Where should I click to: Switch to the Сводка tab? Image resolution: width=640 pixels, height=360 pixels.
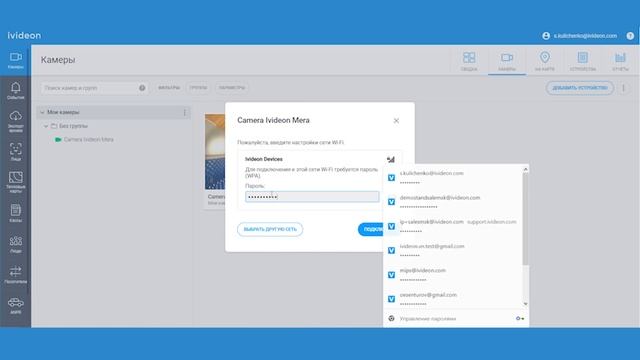coord(469,61)
